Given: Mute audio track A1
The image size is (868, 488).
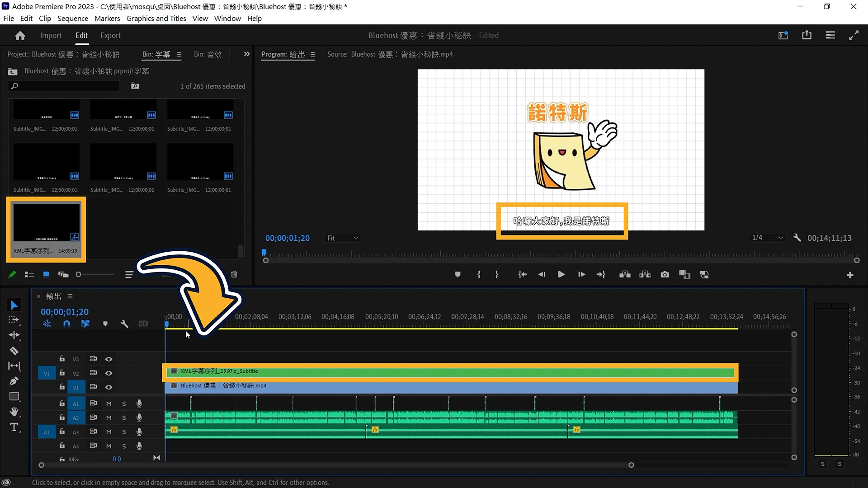Looking at the screenshot, I should click(108, 404).
